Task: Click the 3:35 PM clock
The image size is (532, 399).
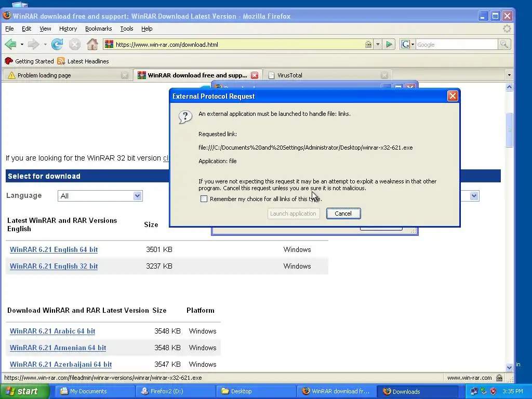Action: (x=513, y=391)
